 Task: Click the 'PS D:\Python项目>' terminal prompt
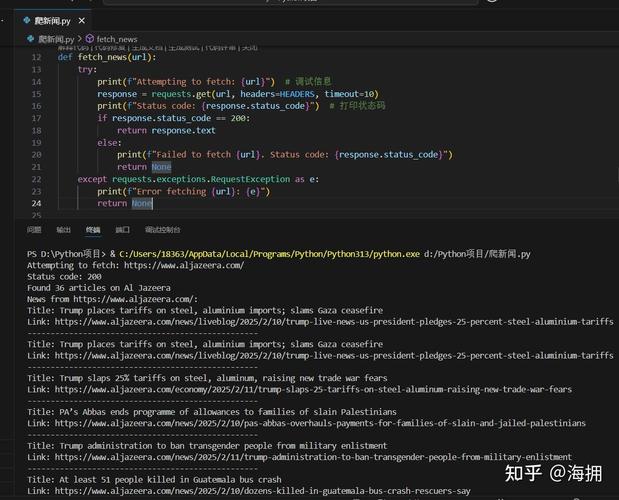click(66, 254)
